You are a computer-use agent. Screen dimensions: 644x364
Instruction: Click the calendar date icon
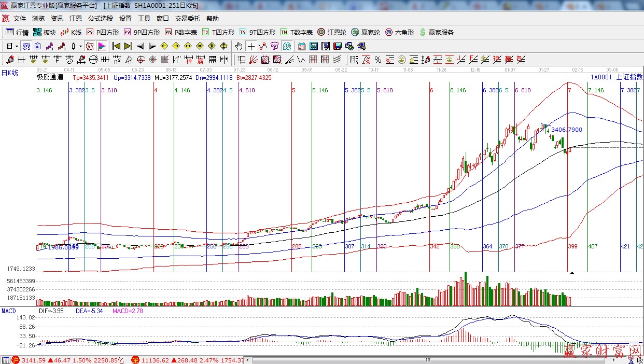click(x=301, y=46)
